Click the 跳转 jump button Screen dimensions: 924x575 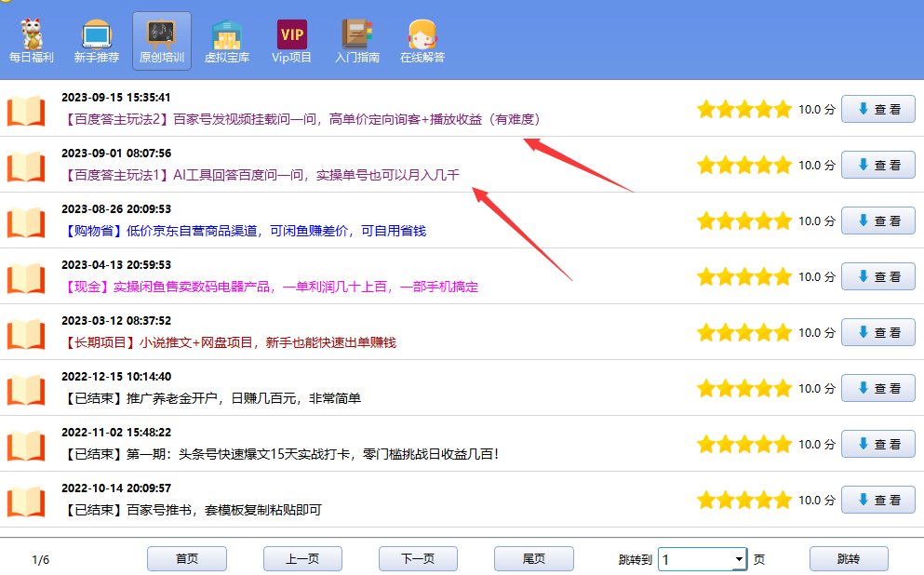pyautogui.click(x=848, y=558)
